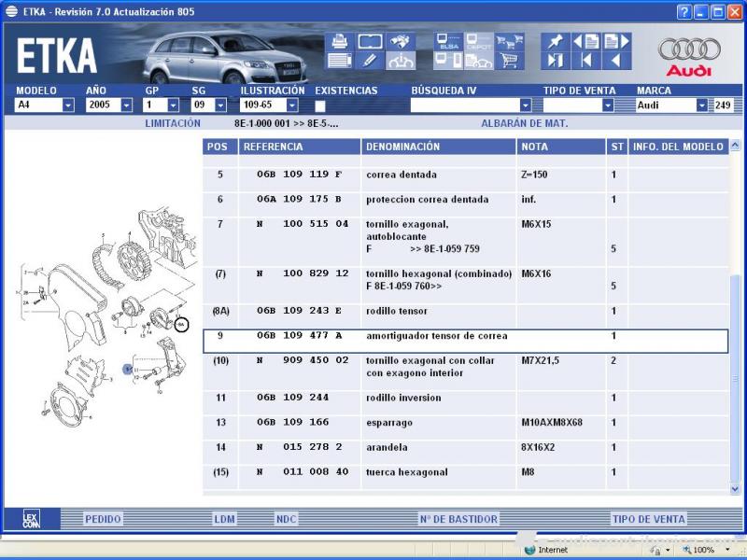Open the status bar zoom level dropdown arrow
This screenshot has width=747, height=560.
click(727, 550)
